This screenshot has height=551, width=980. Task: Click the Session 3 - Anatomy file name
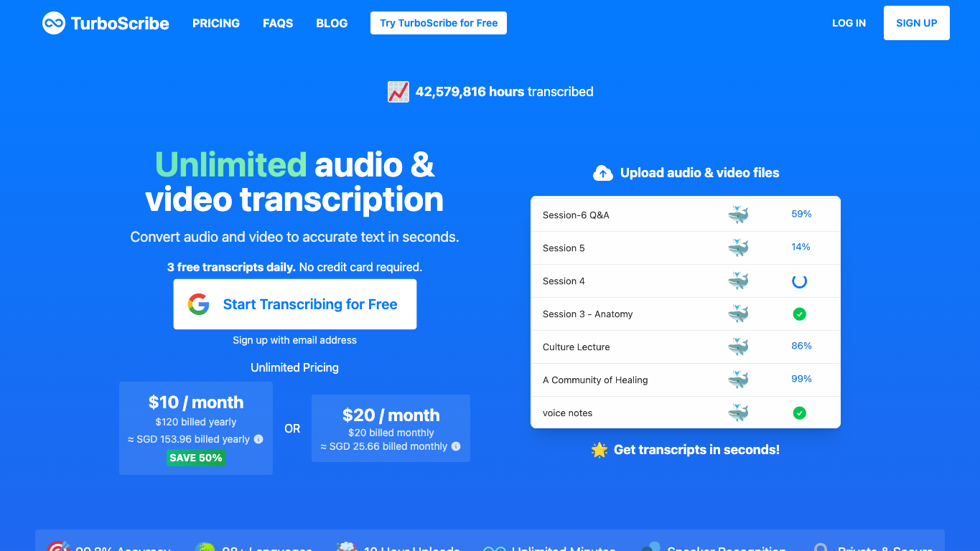[588, 314]
